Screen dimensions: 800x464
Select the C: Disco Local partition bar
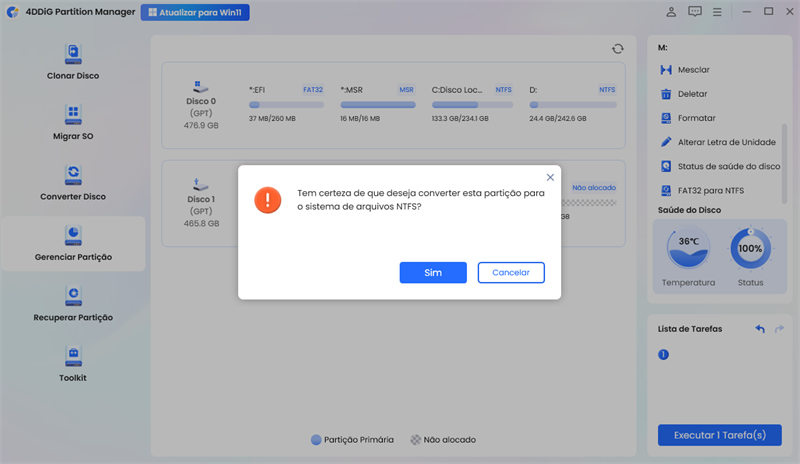click(472, 104)
